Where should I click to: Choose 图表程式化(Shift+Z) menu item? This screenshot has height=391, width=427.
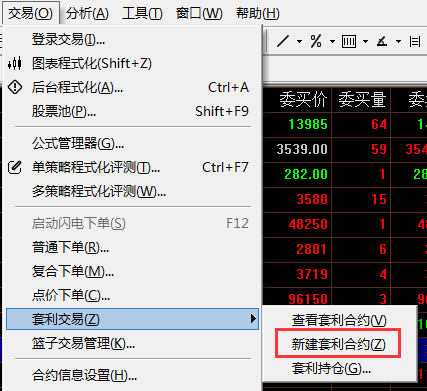(x=132, y=63)
